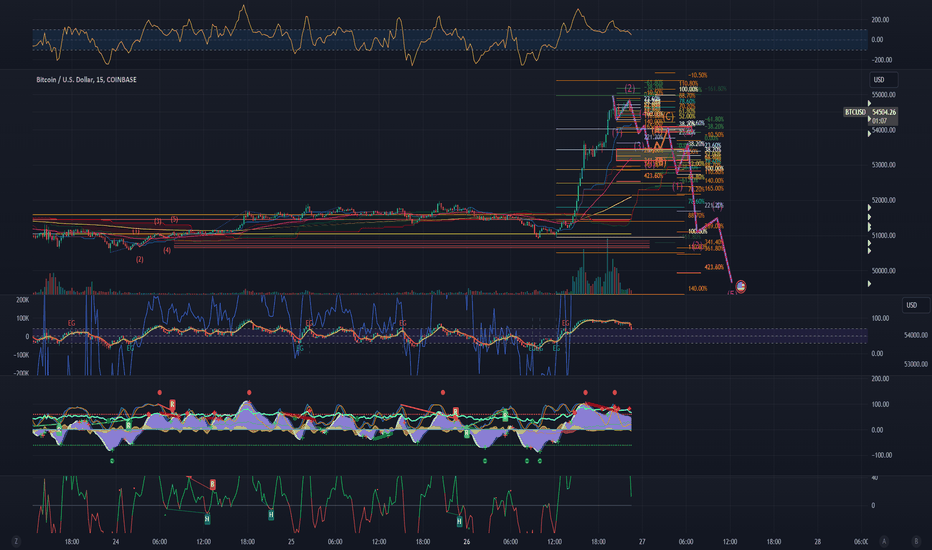Click the chart title Bitcoin / U.S. Dollar, 15, COINBASE

[86, 80]
